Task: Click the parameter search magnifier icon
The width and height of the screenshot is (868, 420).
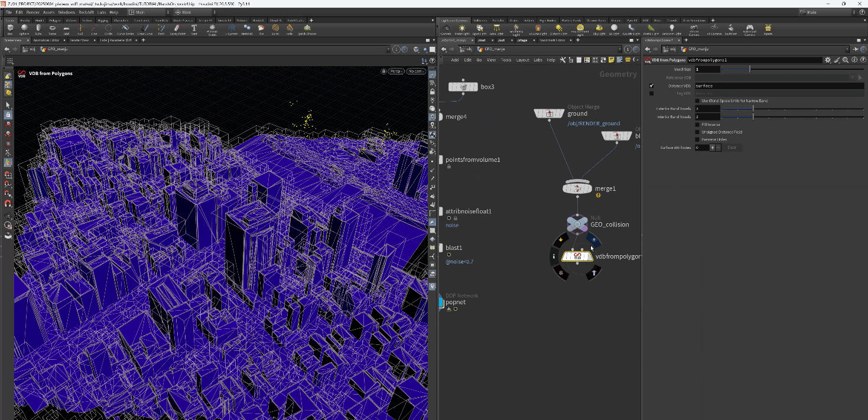Action: [x=846, y=60]
